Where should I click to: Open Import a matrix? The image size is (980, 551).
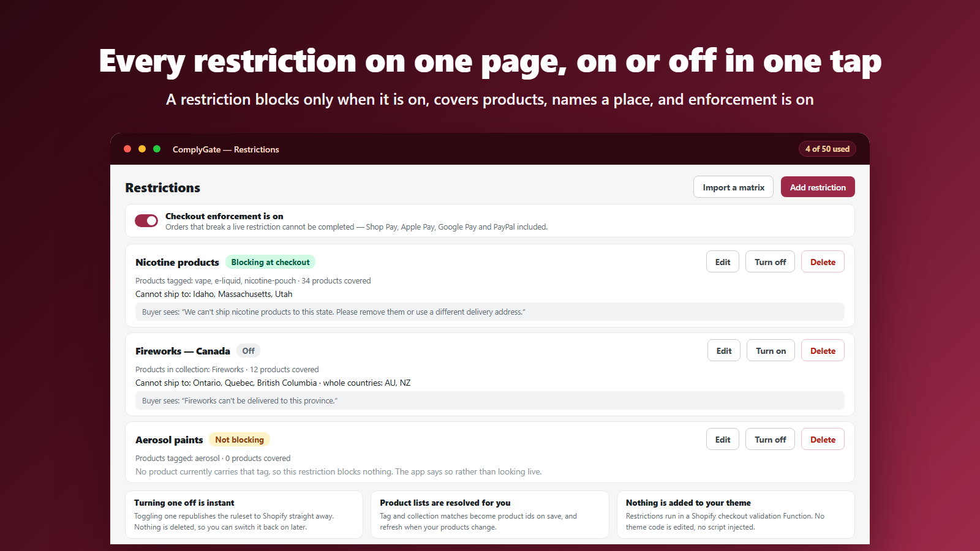tap(733, 187)
